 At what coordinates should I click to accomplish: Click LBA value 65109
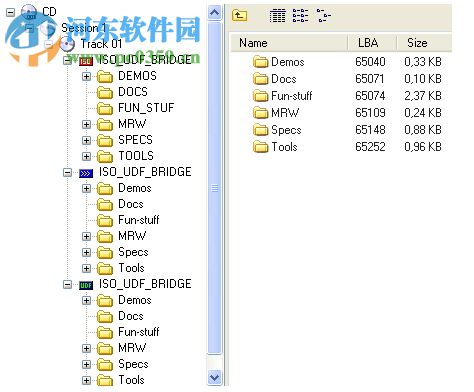coord(370,113)
